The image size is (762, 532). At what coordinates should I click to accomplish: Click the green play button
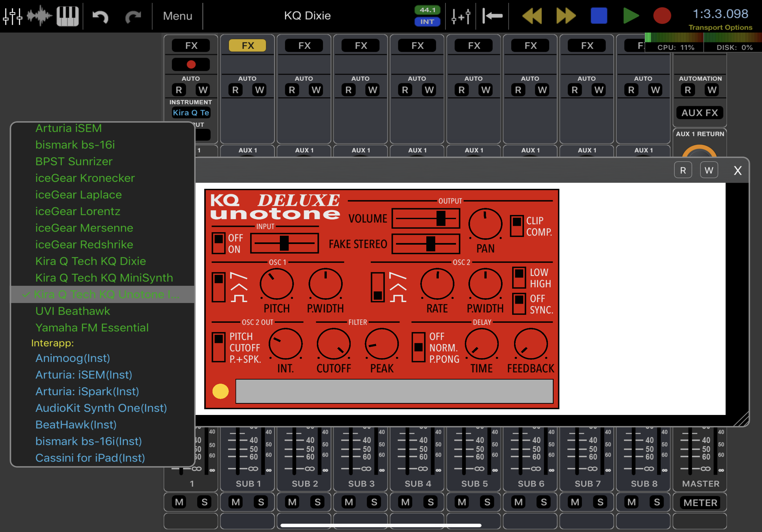[x=631, y=16]
